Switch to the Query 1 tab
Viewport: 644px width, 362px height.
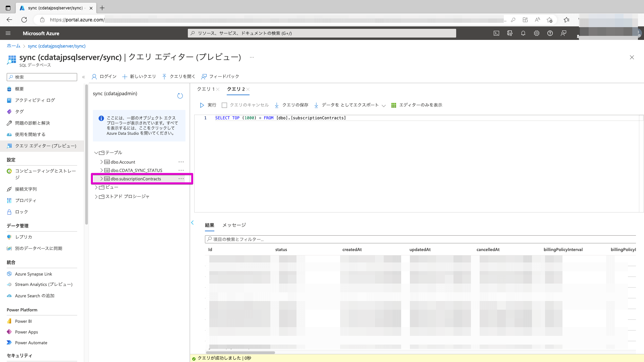click(x=206, y=89)
